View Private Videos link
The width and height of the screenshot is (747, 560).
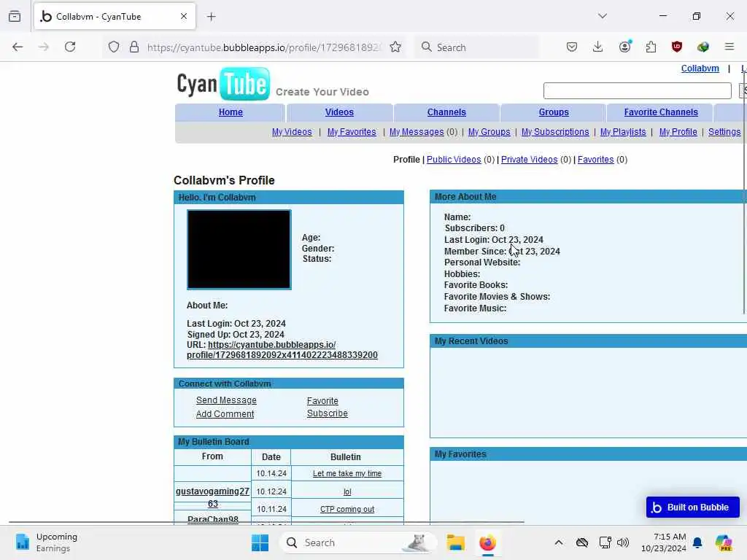(529, 160)
